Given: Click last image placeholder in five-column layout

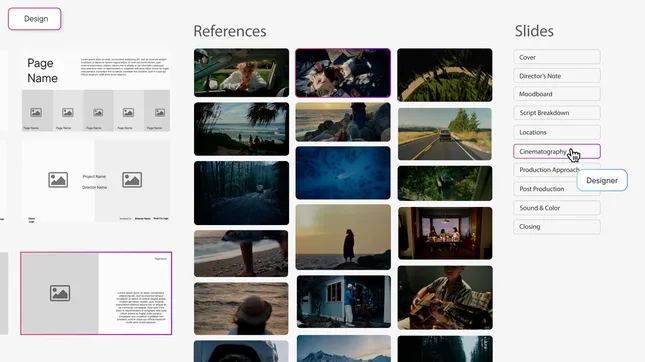Looking at the screenshot, I should (x=160, y=112).
